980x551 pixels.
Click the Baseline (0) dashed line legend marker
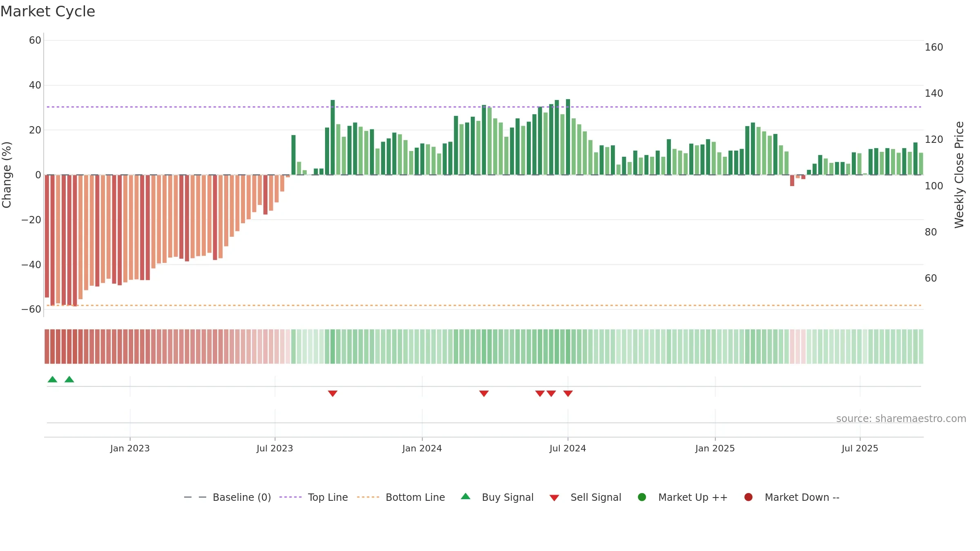(x=195, y=497)
